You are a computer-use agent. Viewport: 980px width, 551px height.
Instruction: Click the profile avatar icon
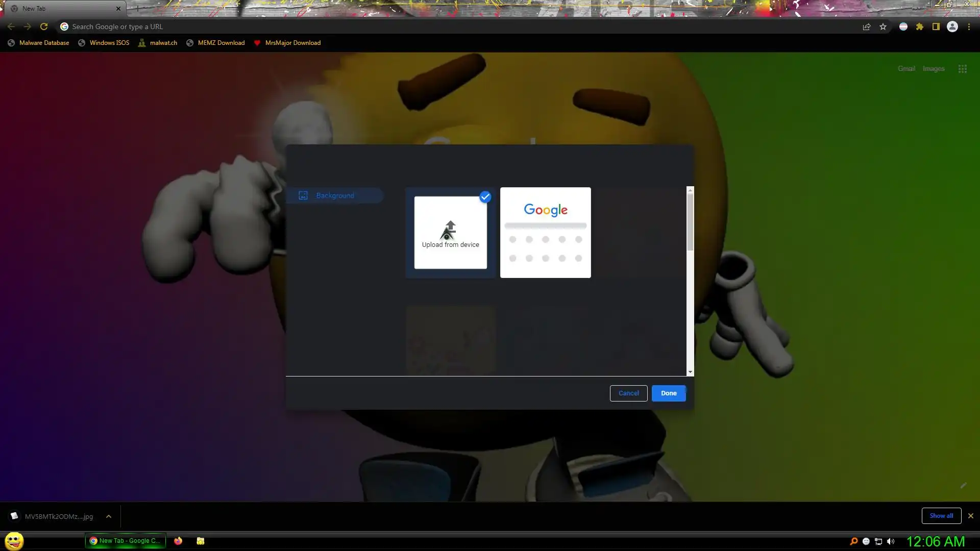(952, 27)
